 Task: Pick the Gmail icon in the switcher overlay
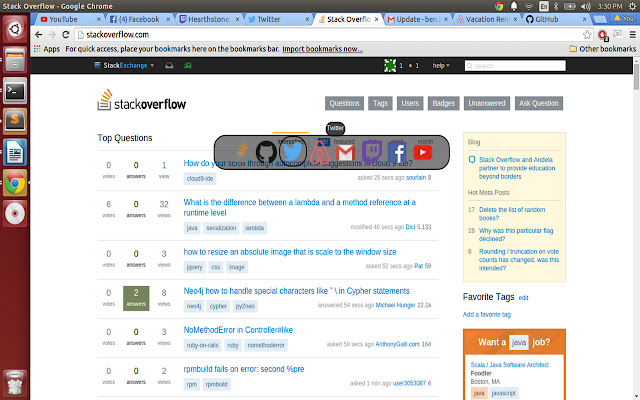[x=345, y=153]
